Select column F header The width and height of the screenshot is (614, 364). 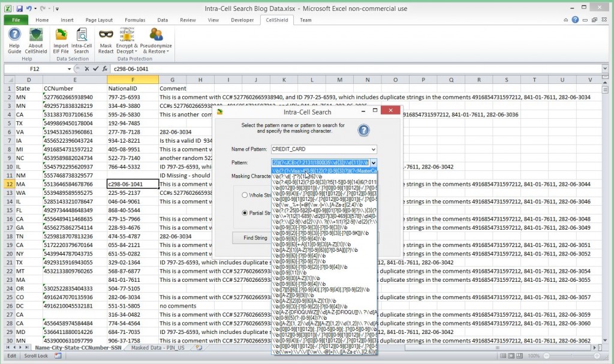(133, 80)
